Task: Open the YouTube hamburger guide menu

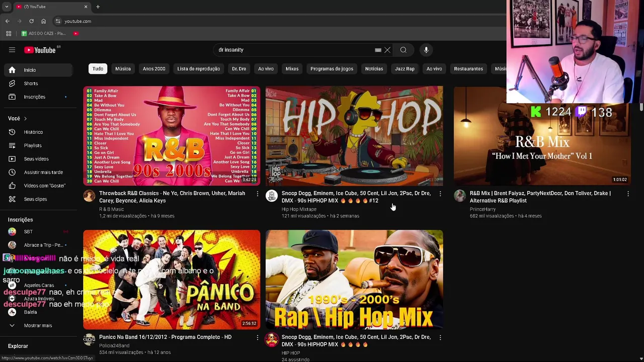Action: (x=12, y=50)
